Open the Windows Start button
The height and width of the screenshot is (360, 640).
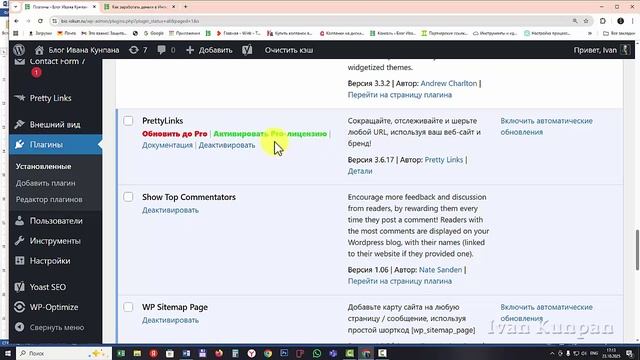point(7,353)
